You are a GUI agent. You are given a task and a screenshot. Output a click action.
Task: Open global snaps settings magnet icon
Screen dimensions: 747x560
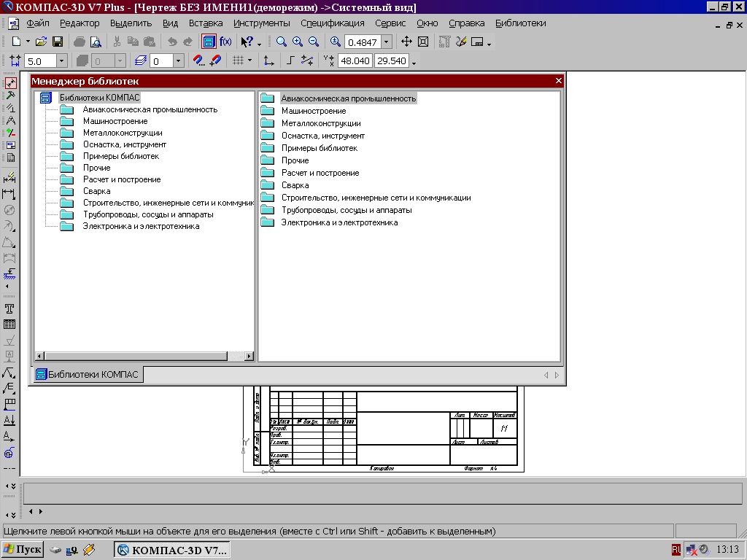[198, 61]
